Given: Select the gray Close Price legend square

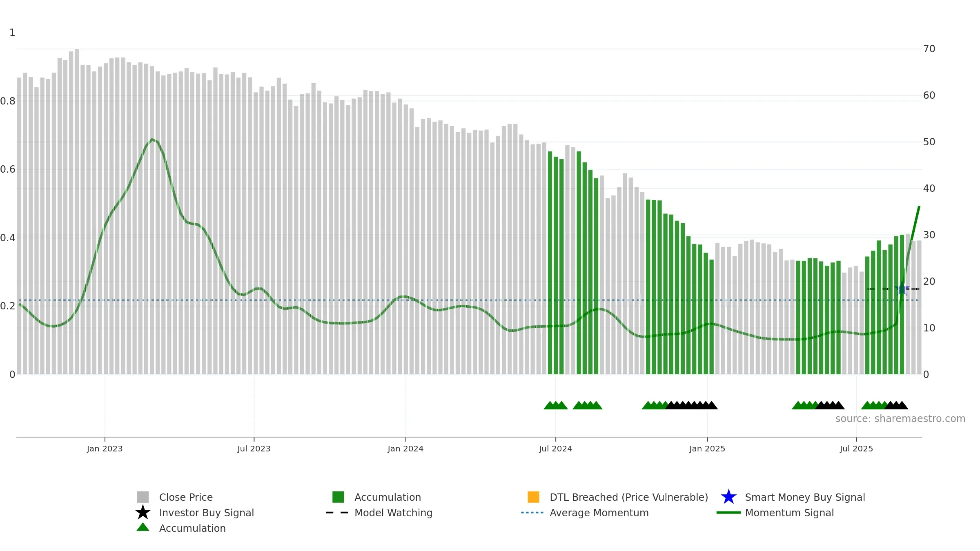Looking at the screenshot, I should pyautogui.click(x=143, y=497).
